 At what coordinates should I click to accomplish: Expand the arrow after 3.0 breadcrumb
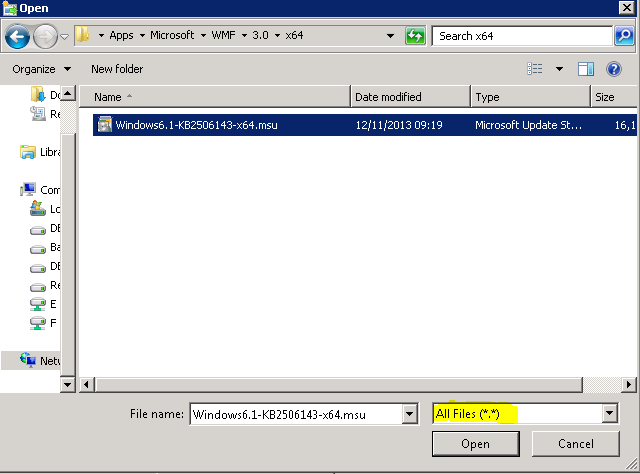(x=277, y=36)
